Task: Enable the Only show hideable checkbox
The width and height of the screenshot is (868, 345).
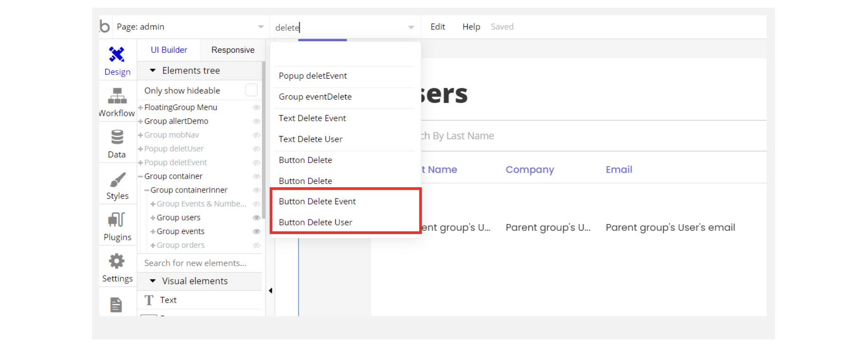Action: point(251,90)
